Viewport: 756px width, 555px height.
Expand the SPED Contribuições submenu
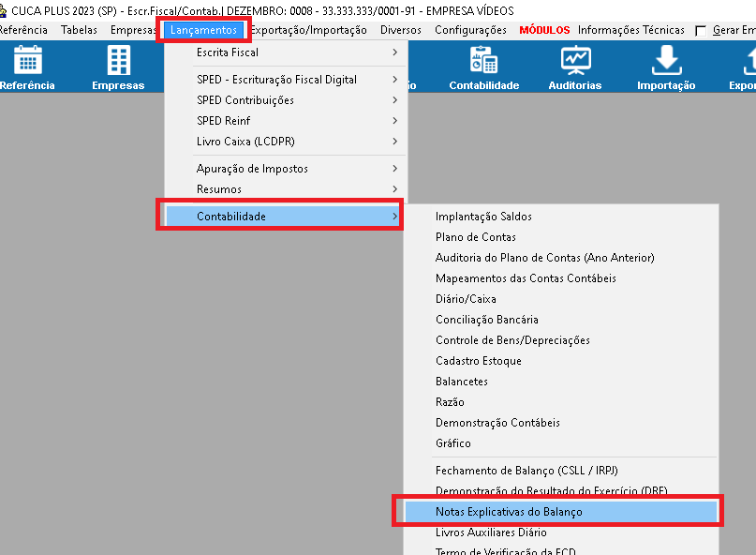click(286, 100)
